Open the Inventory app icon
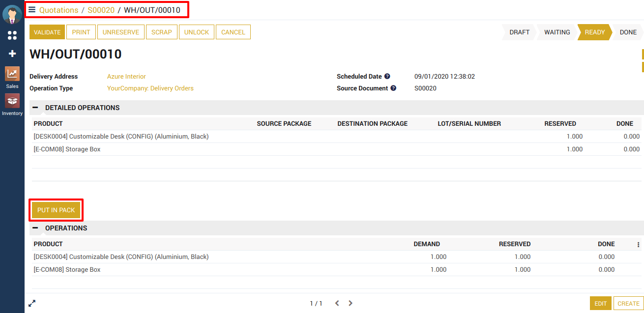This screenshot has height=313, width=644. pyautogui.click(x=12, y=101)
